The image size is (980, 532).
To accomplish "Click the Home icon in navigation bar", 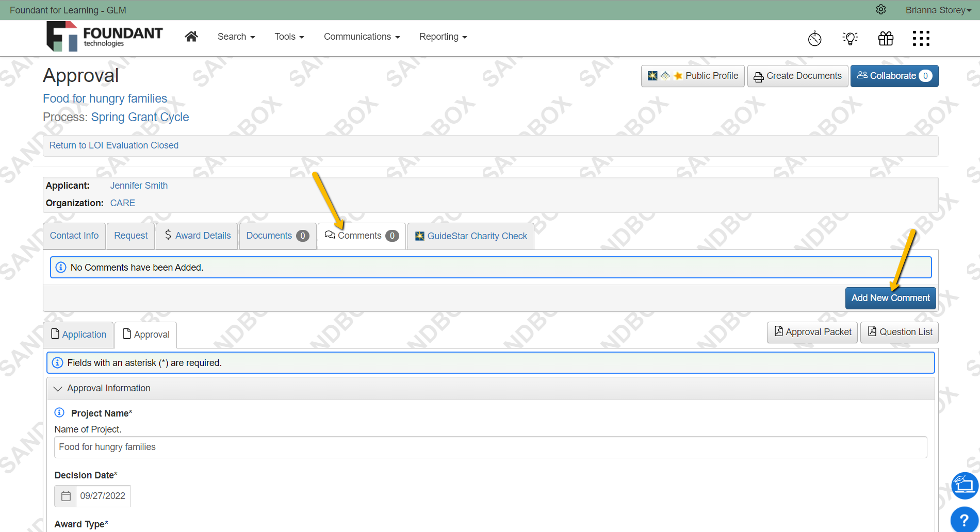I will coord(191,37).
